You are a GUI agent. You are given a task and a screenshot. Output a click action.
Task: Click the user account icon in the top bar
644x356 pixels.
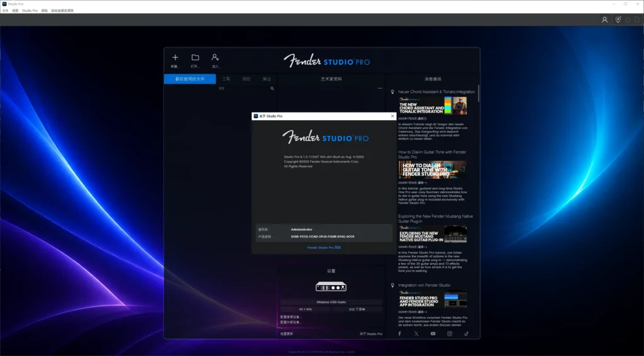tap(604, 19)
